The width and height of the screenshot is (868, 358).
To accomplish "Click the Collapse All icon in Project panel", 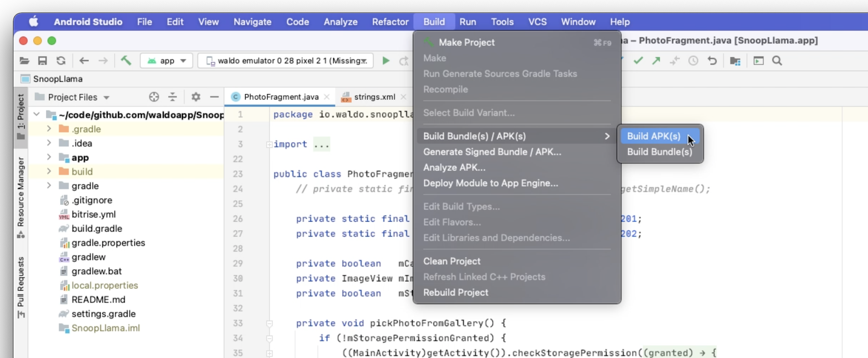I will [173, 97].
